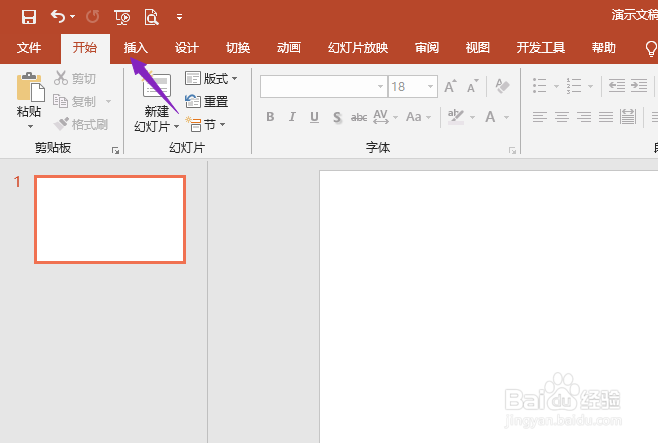658x443 pixels.
Task: Open the 节 section menu
Action: (x=205, y=124)
